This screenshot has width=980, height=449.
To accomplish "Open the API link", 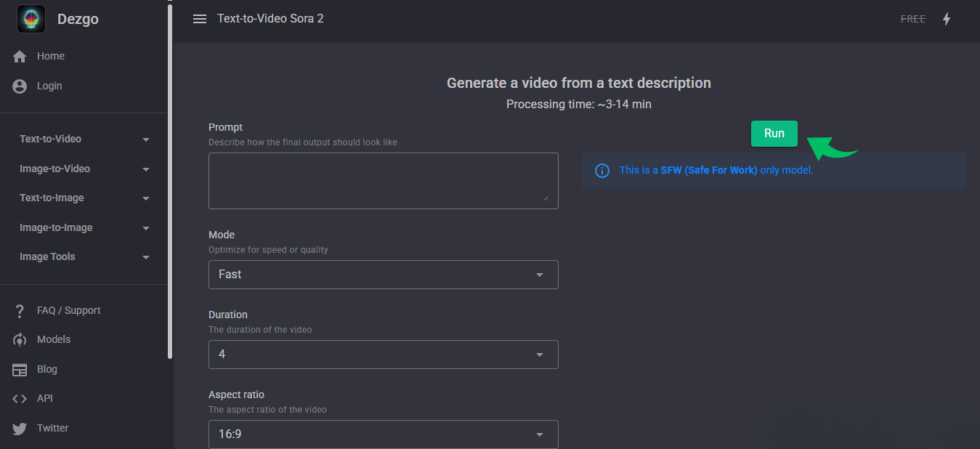I will click(45, 398).
